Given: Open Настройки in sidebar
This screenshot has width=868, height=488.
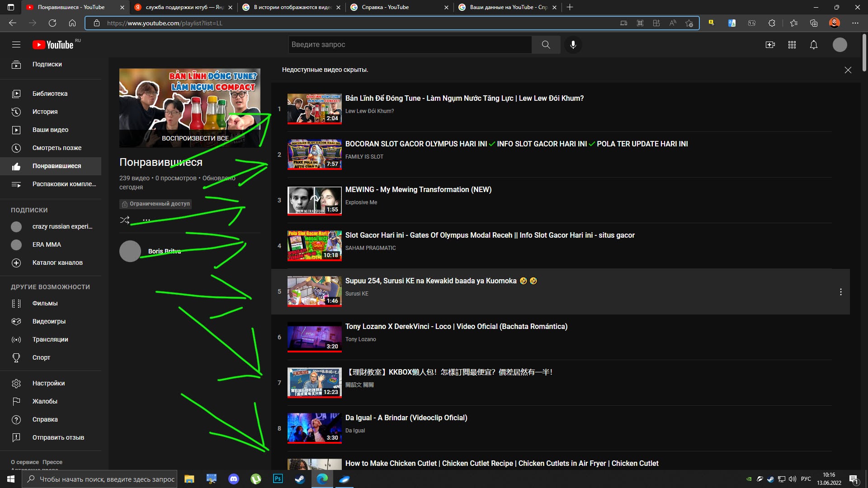Looking at the screenshot, I should [51, 383].
